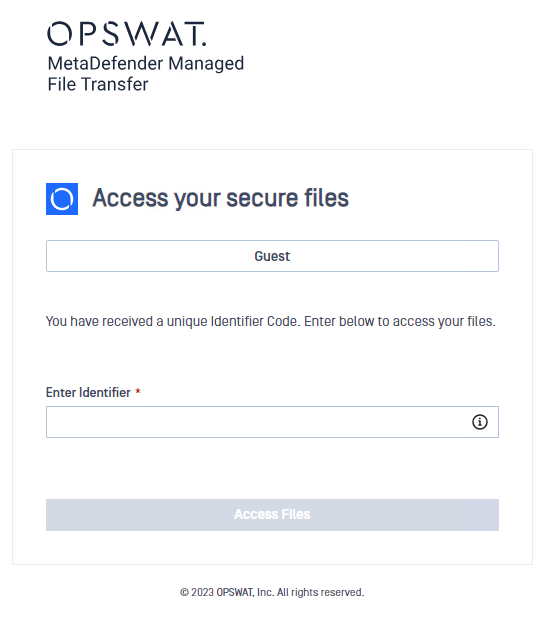Click Enter below to access your files text

(400, 322)
